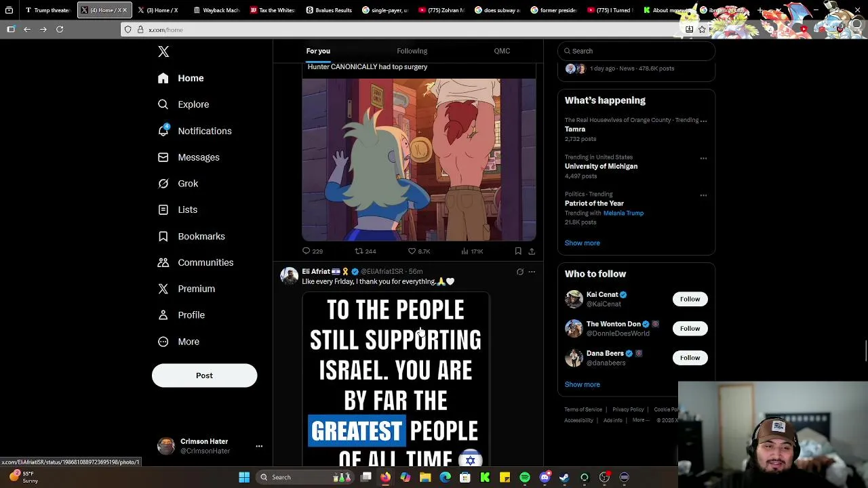Switch to the Following tab
Screen dimensions: 868x488
tap(412, 51)
